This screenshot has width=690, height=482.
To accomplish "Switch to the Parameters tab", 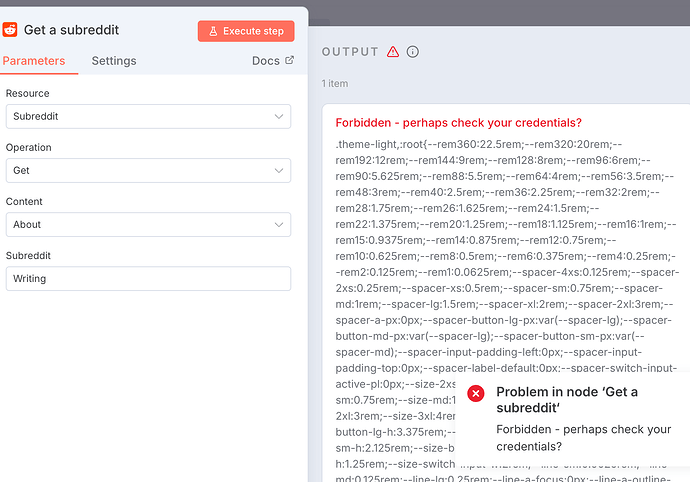I will click(34, 61).
